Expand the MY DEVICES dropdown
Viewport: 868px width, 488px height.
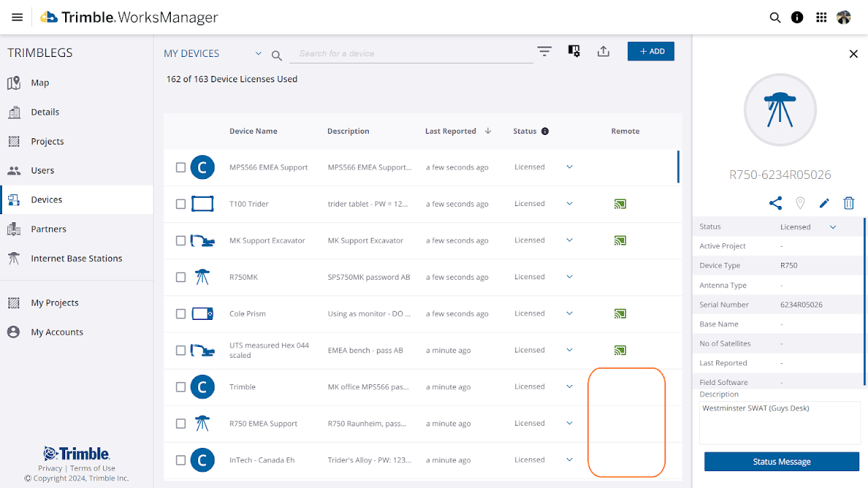(258, 54)
